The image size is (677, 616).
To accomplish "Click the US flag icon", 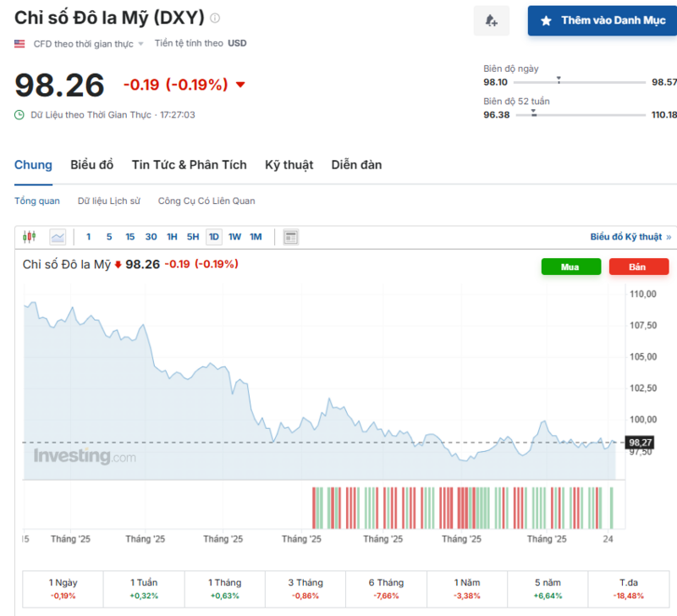I will (19, 42).
